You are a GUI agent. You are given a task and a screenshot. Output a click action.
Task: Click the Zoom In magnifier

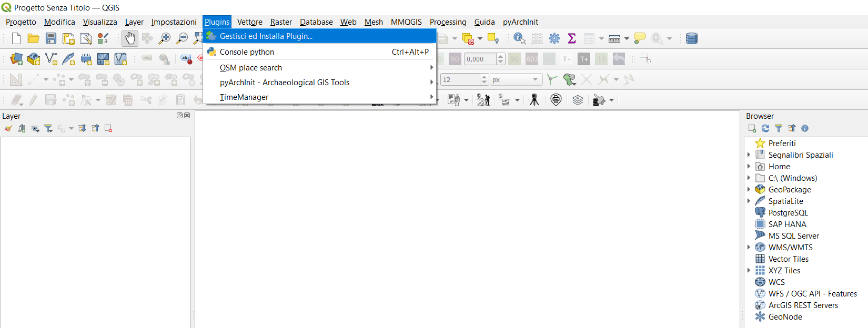click(x=165, y=38)
